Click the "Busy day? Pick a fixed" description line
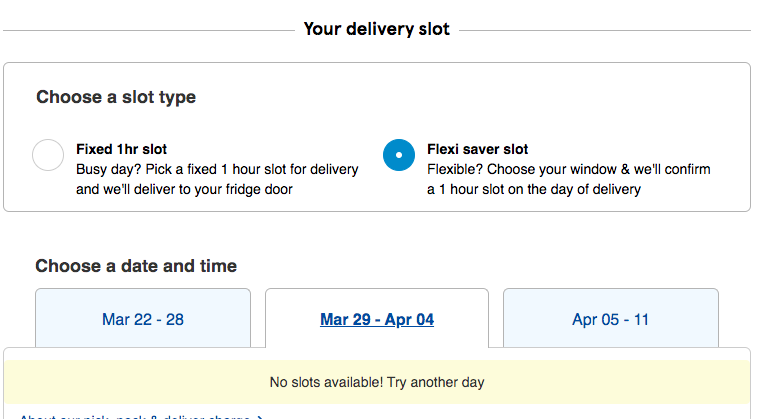 (x=217, y=169)
